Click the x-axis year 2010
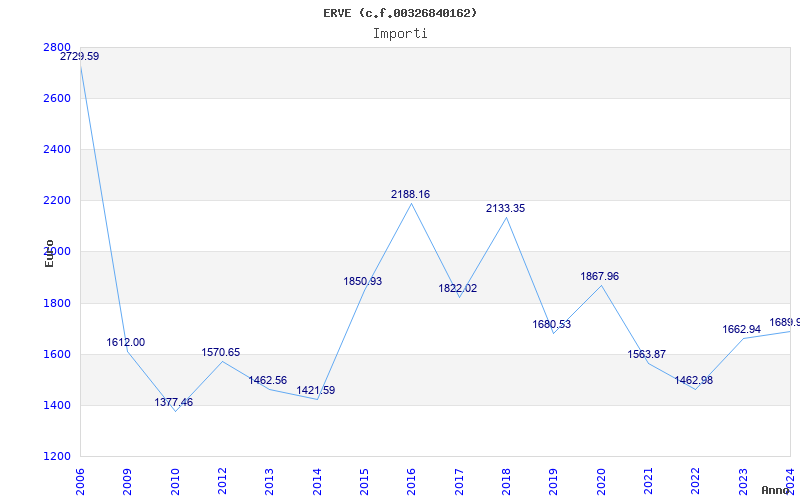This screenshot has height=500, width=800. click(x=175, y=482)
